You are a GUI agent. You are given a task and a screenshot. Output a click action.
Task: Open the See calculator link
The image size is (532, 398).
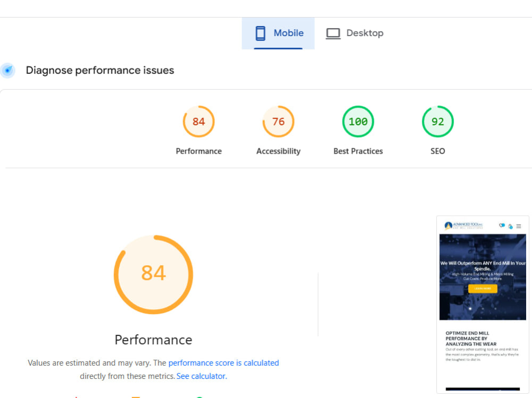202,376
